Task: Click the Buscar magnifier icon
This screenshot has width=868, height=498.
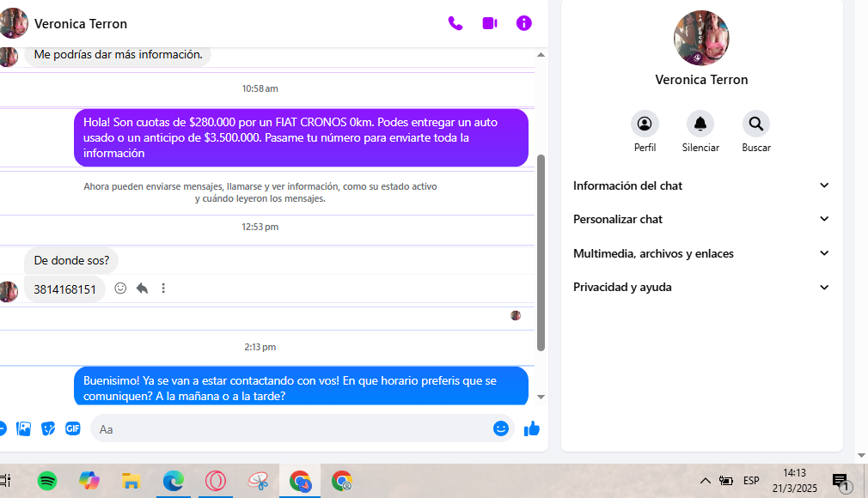Action: 756,124
